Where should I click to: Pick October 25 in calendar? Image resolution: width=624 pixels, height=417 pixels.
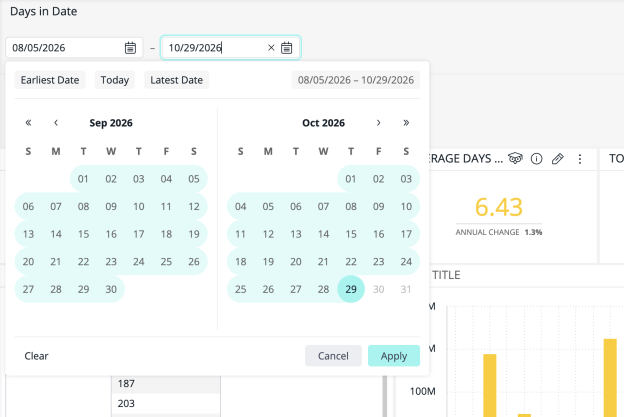click(x=240, y=289)
